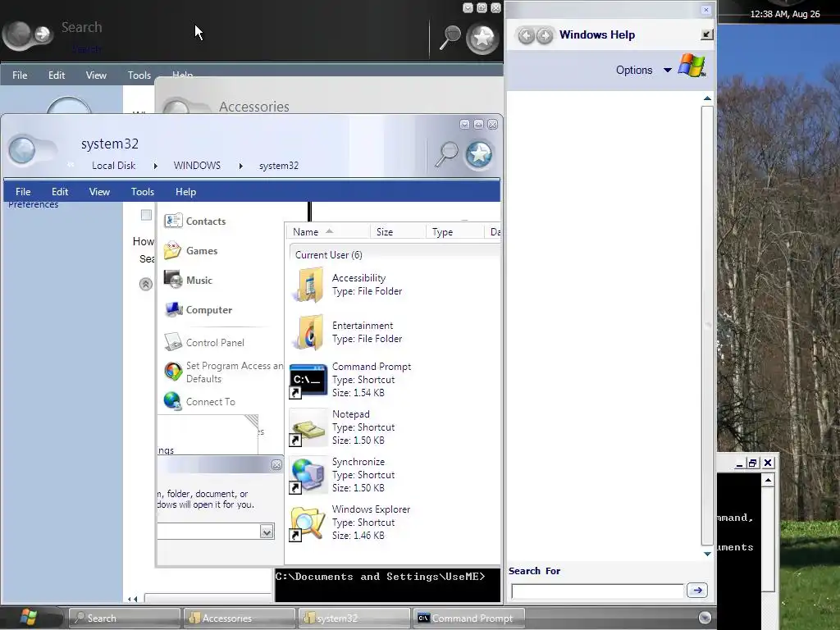Image resolution: width=840 pixels, height=630 pixels.
Task: Click the Windows Start button
Action: pyautogui.click(x=29, y=618)
